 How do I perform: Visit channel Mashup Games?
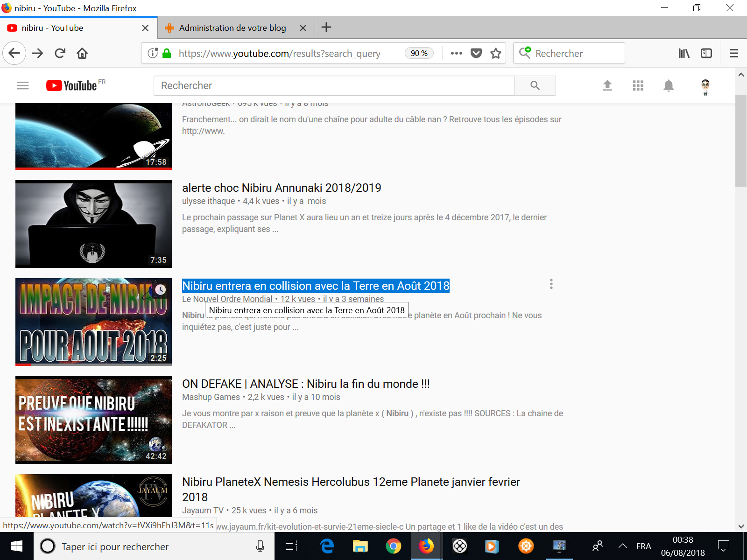coord(210,397)
